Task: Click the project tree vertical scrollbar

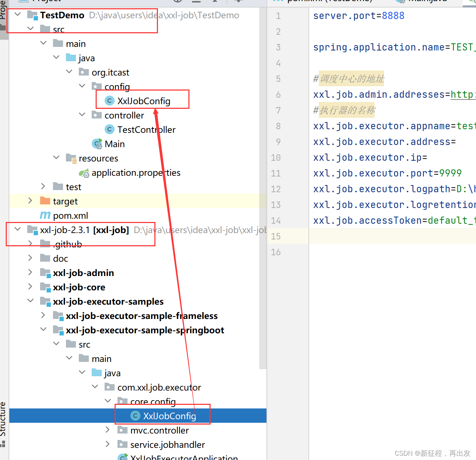Action: (263, 188)
